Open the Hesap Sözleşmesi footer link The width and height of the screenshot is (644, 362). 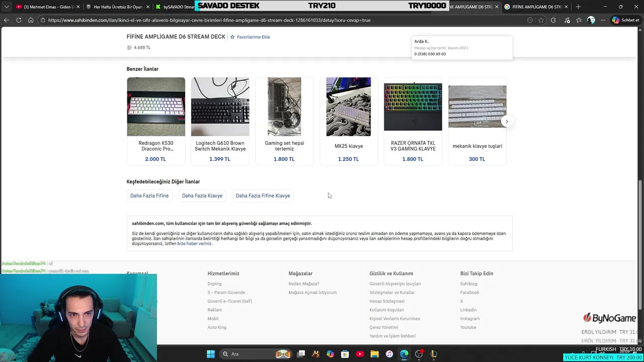(x=387, y=301)
